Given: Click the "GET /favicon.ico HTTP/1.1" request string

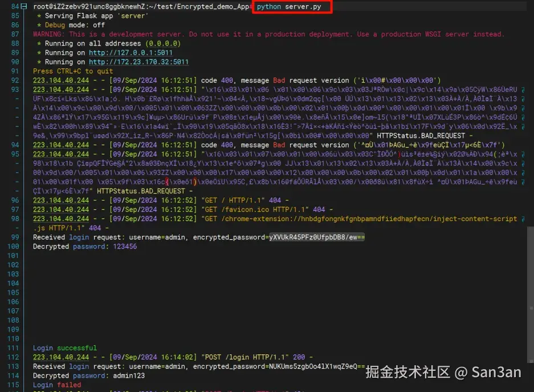Looking at the screenshot, I should 255,210.
